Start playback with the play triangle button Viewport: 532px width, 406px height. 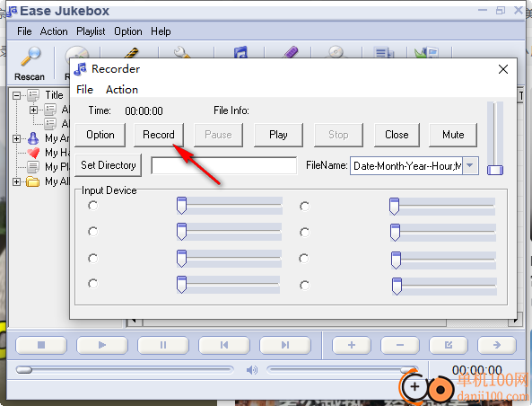point(102,345)
